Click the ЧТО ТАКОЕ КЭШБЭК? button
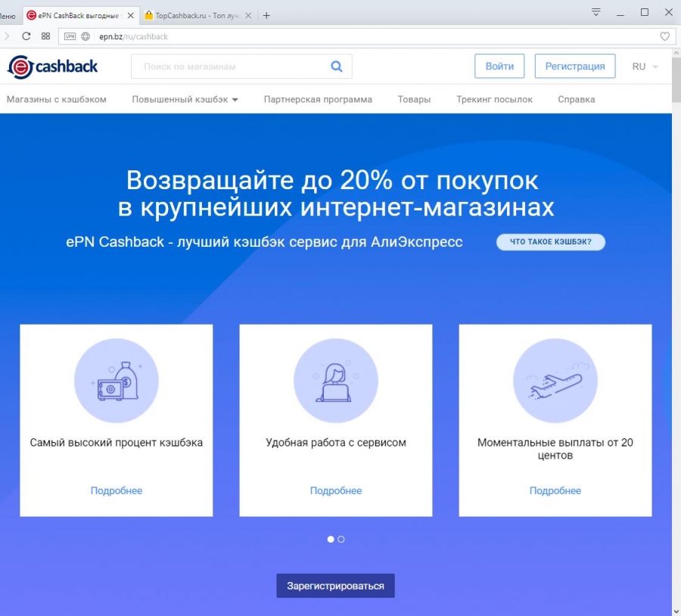The height and width of the screenshot is (616, 681). (x=551, y=242)
